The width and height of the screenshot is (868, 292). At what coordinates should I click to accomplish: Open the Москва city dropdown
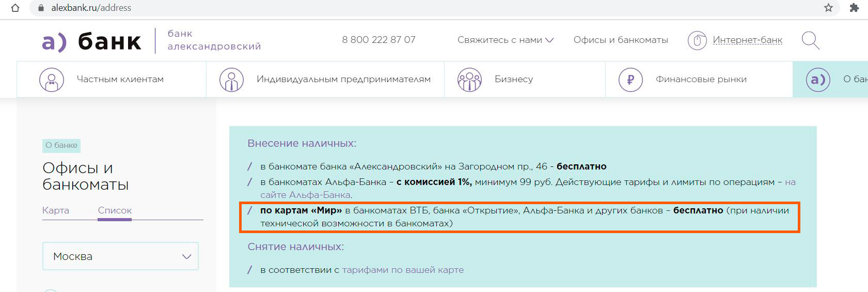coord(120,256)
